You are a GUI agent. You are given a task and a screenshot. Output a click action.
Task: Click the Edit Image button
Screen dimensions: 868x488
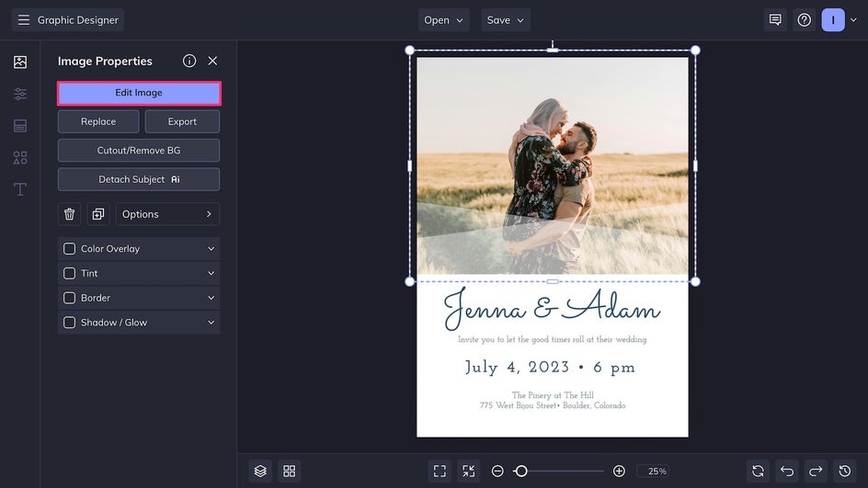[139, 93]
